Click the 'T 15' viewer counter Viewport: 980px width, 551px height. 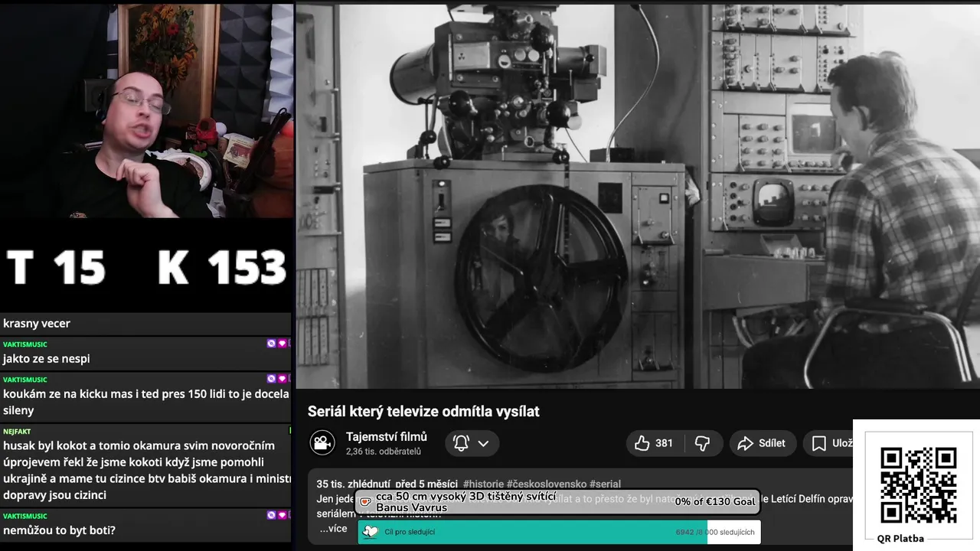pos(56,268)
